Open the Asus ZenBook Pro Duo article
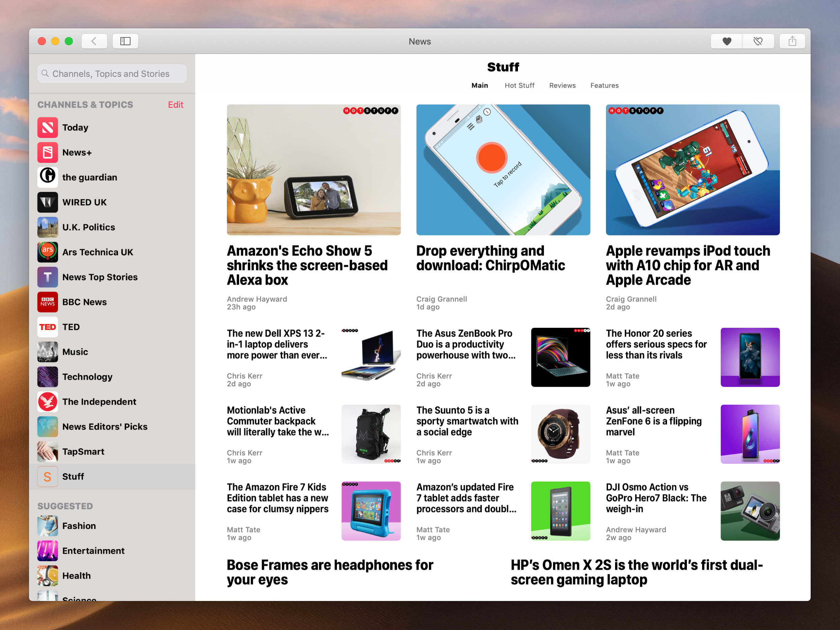Viewport: 840px width, 630px height. pyautogui.click(x=466, y=344)
